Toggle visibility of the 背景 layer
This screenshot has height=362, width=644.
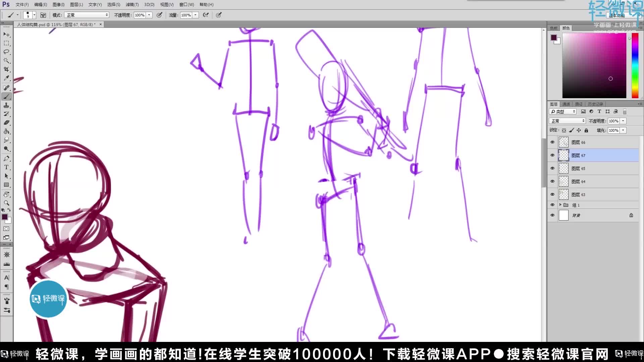coord(552,215)
